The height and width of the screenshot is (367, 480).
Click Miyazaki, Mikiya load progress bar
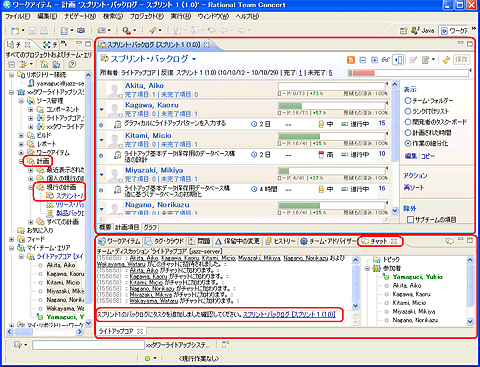tap(332, 171)
